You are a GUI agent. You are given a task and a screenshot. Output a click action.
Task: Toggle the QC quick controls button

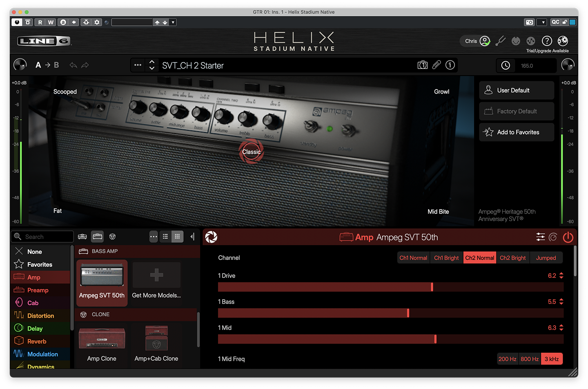click(x=555, y=22)
